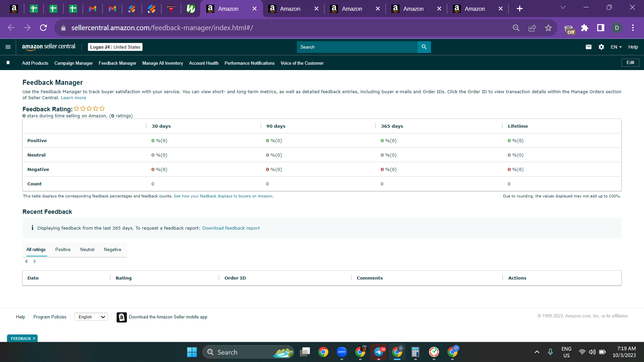The width and height of the screenshot is (644, 362).
Task: Click the FEEDBACK widget button
Action: (x=21, y=339)
